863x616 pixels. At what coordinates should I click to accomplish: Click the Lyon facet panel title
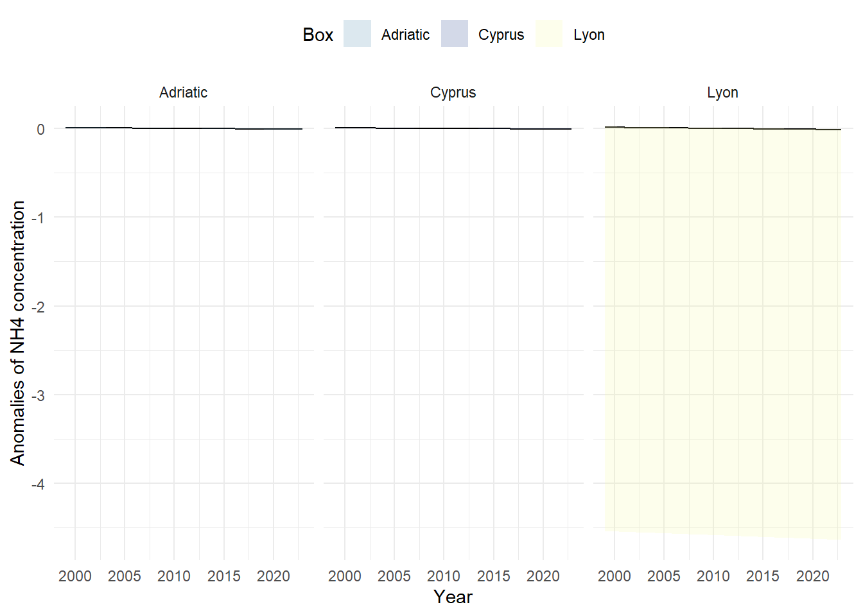pyautogui.click(x=723, y=92)
